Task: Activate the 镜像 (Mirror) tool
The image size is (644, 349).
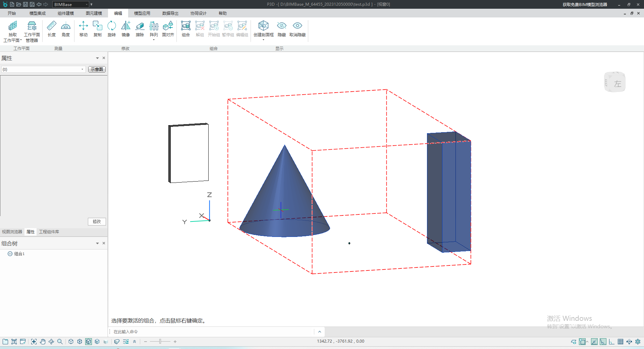Action: pos(126,29)
